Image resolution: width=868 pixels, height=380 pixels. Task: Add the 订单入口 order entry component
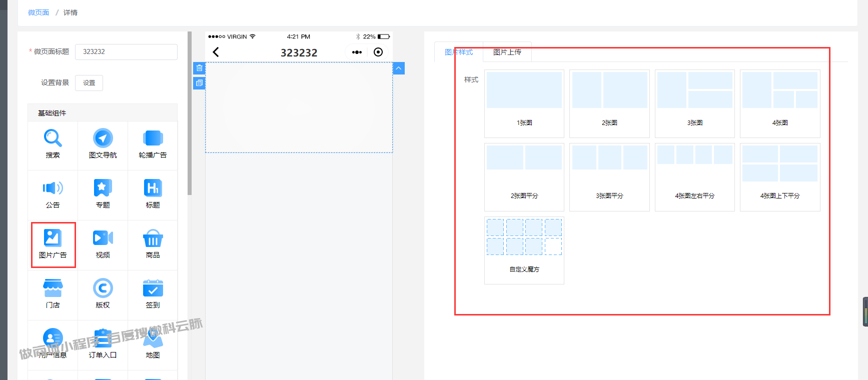(x=103, y=345)
